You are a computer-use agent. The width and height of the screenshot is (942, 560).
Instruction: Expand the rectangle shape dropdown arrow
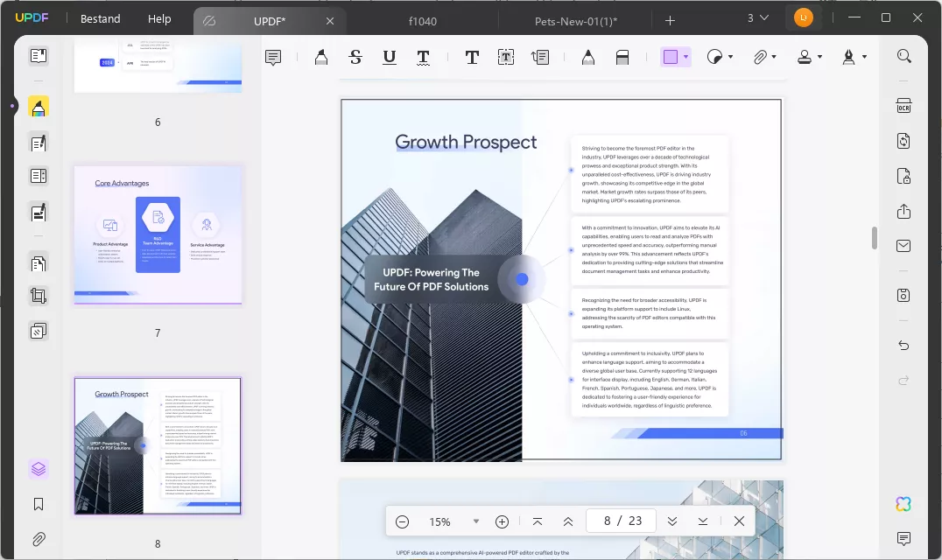point(685,58)
